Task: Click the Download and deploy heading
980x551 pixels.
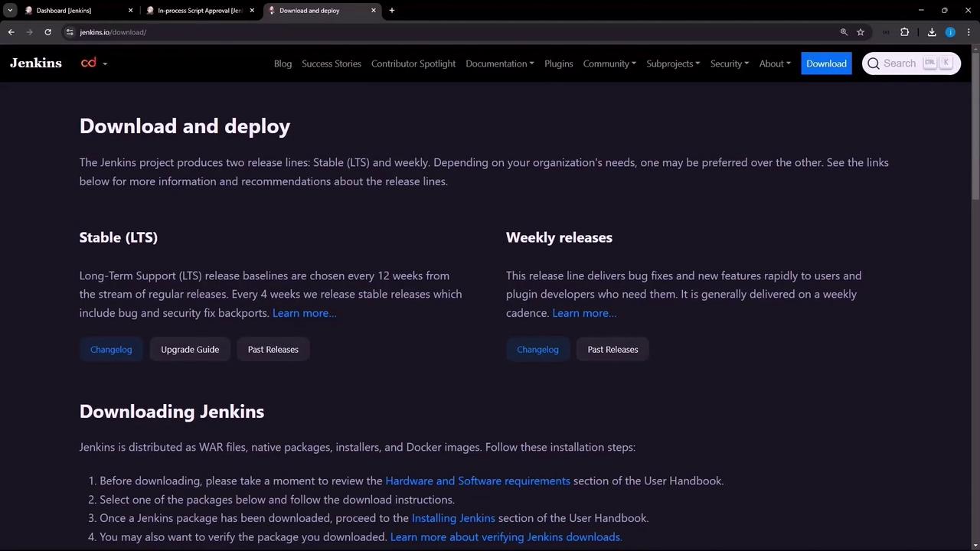Action: (x=185, y=126)
